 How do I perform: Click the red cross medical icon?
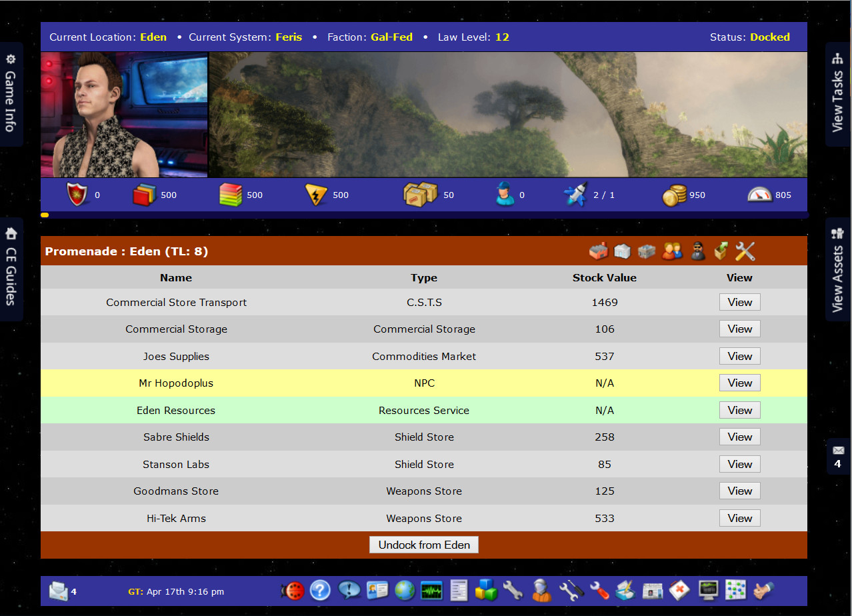[680, 590]
